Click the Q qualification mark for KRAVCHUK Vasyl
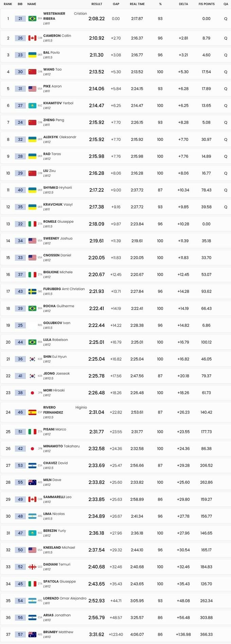Viewport: 231px width, 644px height. 226,207
